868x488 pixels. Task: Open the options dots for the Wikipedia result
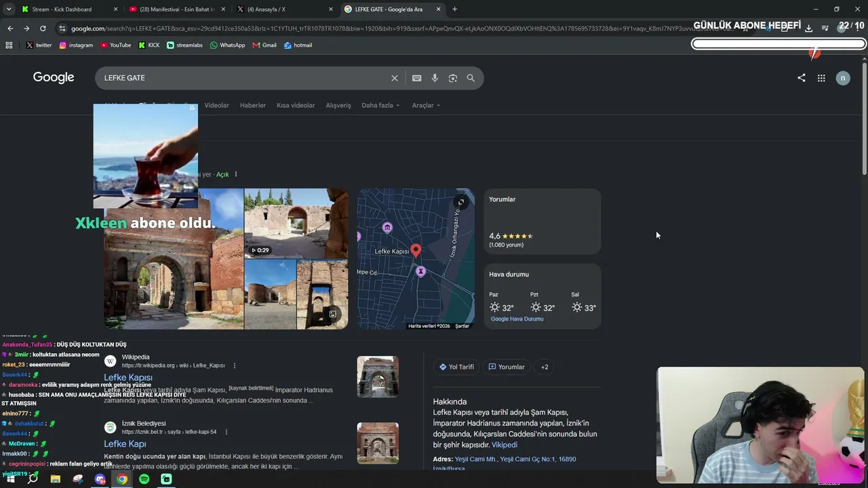point(235,365)
